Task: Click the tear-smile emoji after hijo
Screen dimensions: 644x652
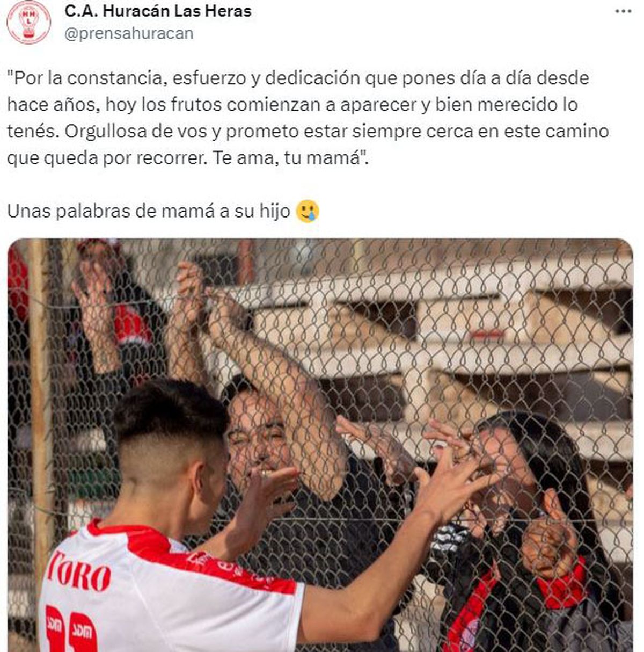Action: (308, 212)
